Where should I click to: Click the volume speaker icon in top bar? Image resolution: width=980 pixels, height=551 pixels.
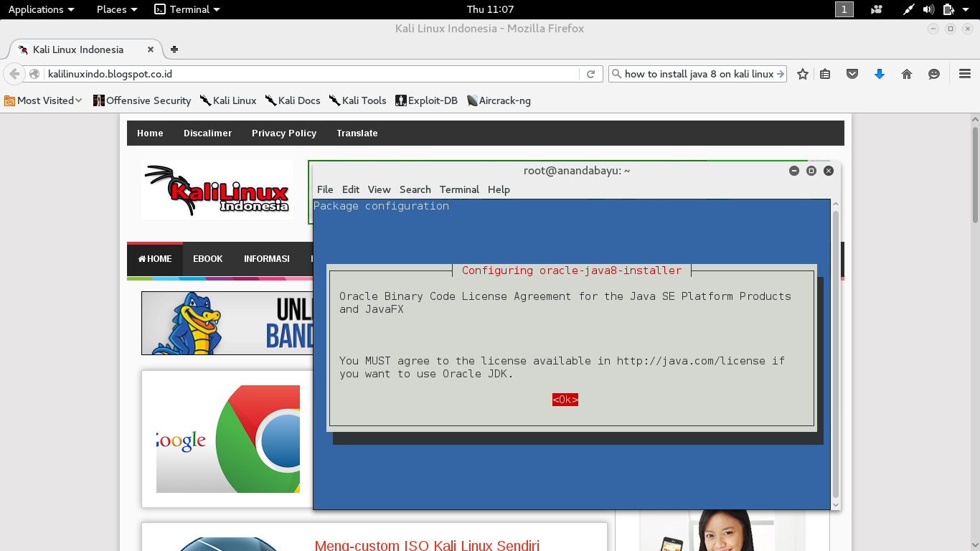928,9
